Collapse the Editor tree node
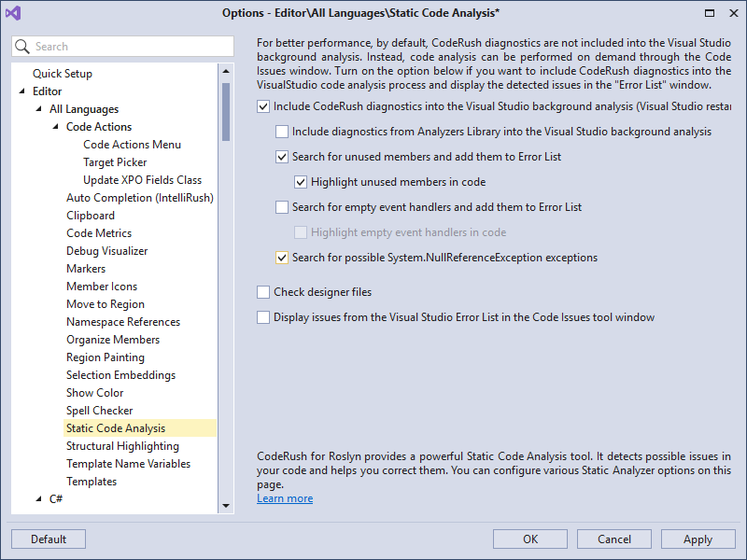Image resolution: width=747 pixels, height=560 pixels. coord(21,91)
